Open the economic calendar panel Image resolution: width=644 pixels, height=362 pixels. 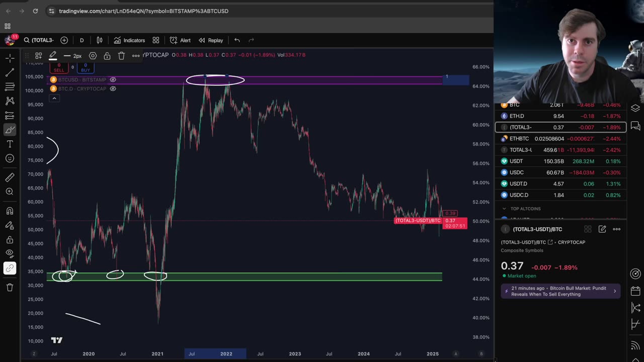tap(635, 291)
